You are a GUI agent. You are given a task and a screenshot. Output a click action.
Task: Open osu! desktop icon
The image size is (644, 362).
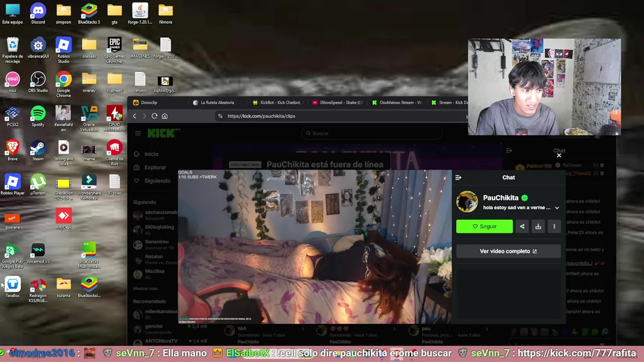click(13, 82)
